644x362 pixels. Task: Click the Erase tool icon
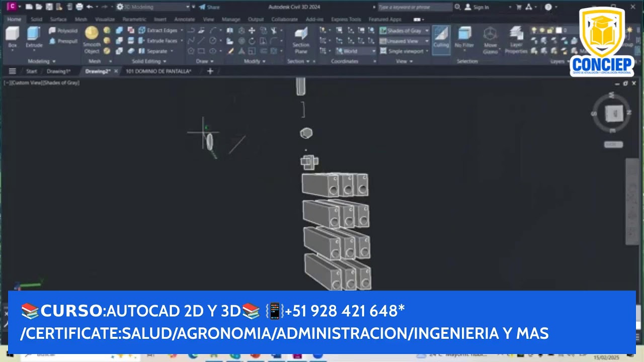(x=231, y=51)
